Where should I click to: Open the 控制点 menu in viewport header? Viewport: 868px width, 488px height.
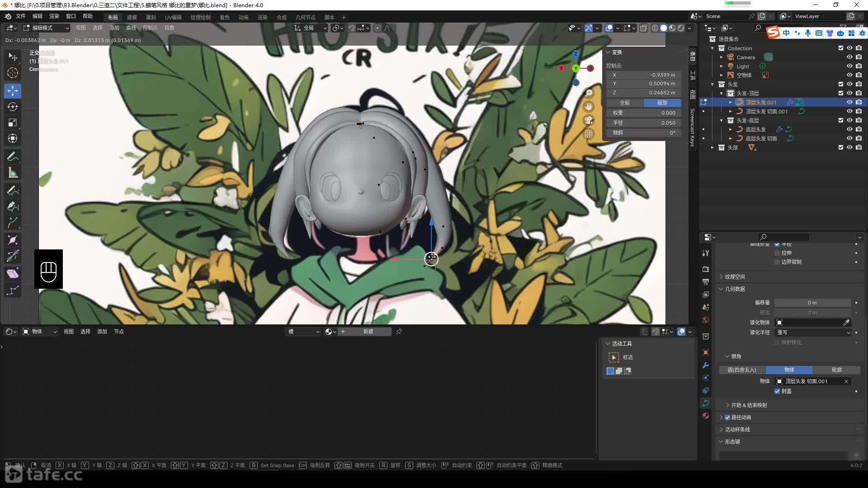tap(150, 28)
